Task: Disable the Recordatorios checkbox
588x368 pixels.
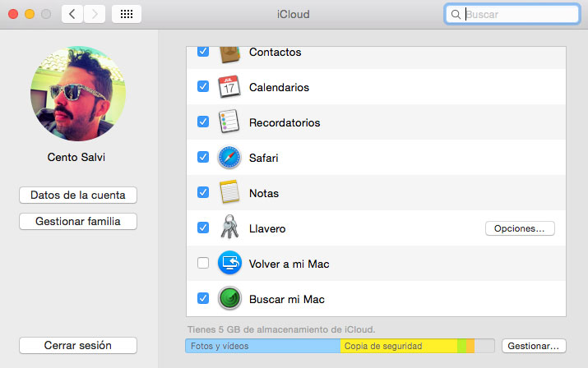Action: tap(203, 122)
